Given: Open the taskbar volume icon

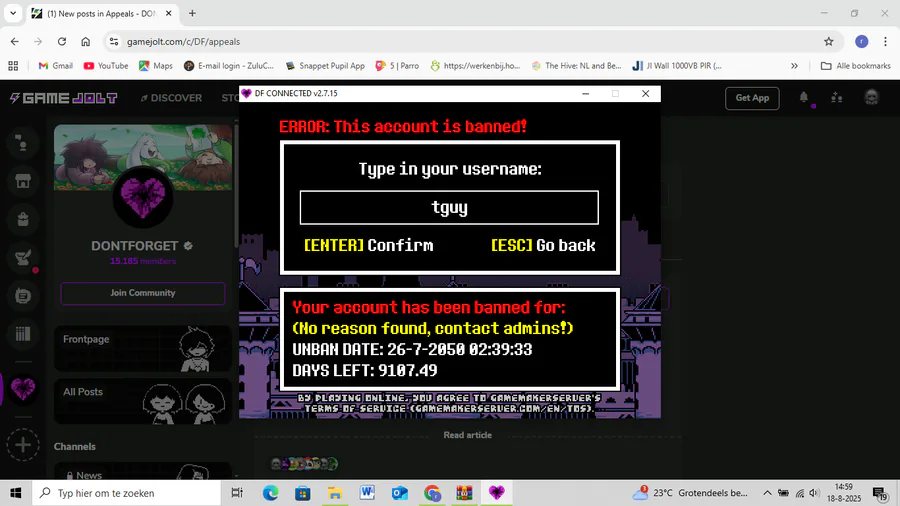Looking at the screenshot, I should (x=814, y=493).
